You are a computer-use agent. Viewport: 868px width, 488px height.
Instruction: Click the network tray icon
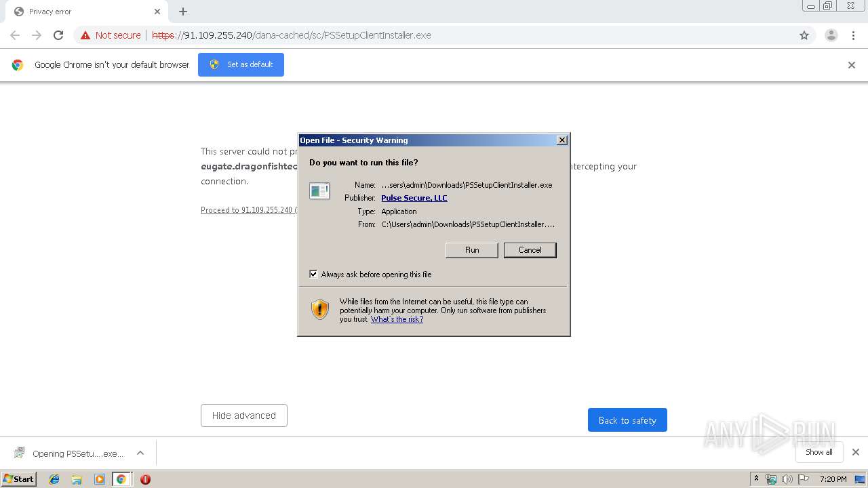(771, 479)
